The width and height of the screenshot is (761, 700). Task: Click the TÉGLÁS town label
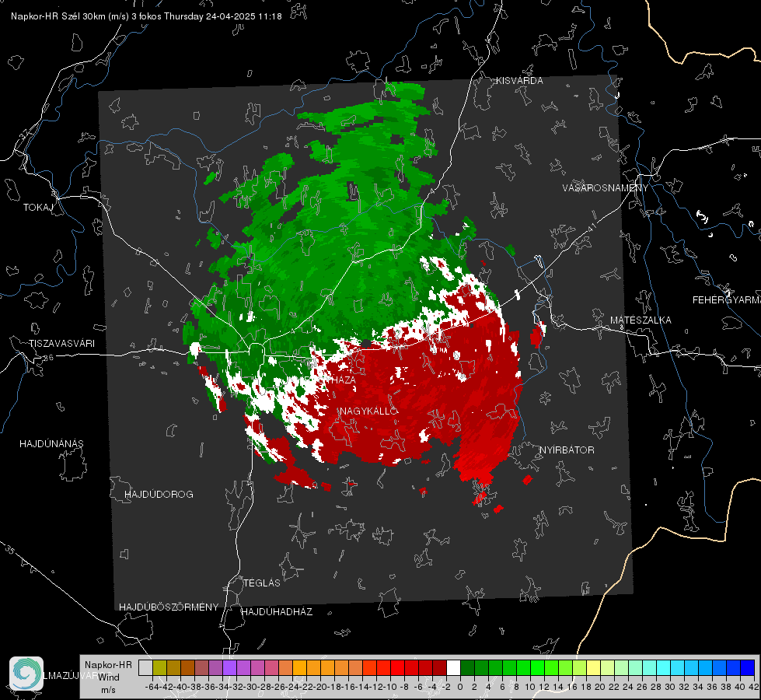pyautogui.click(x=262, y=583)
